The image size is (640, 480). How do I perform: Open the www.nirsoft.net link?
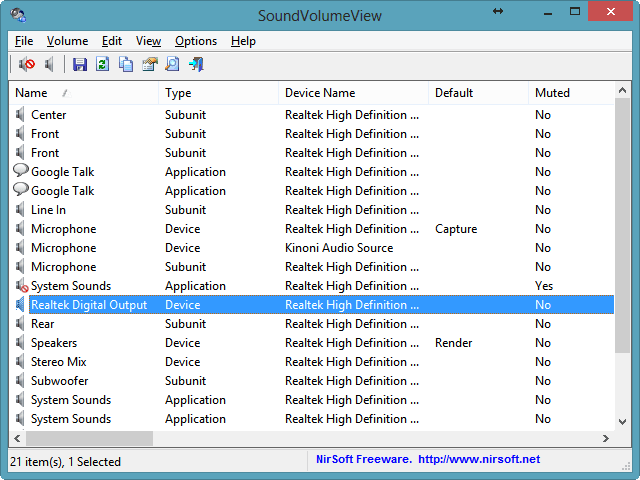479,459
